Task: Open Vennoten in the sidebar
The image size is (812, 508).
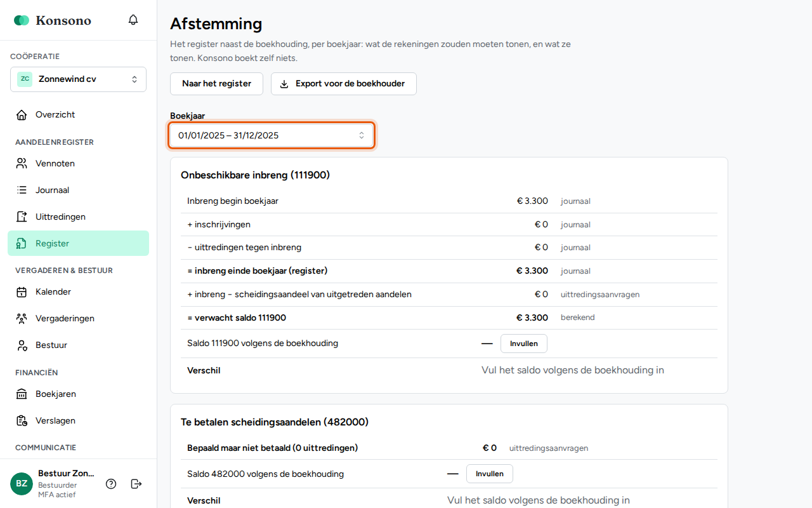Action: coord(78,163)
